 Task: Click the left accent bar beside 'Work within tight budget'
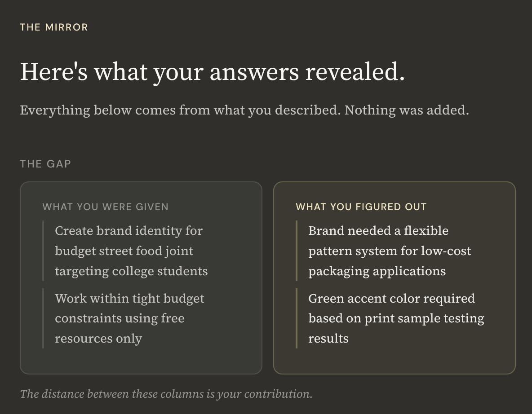pos(43,318)
